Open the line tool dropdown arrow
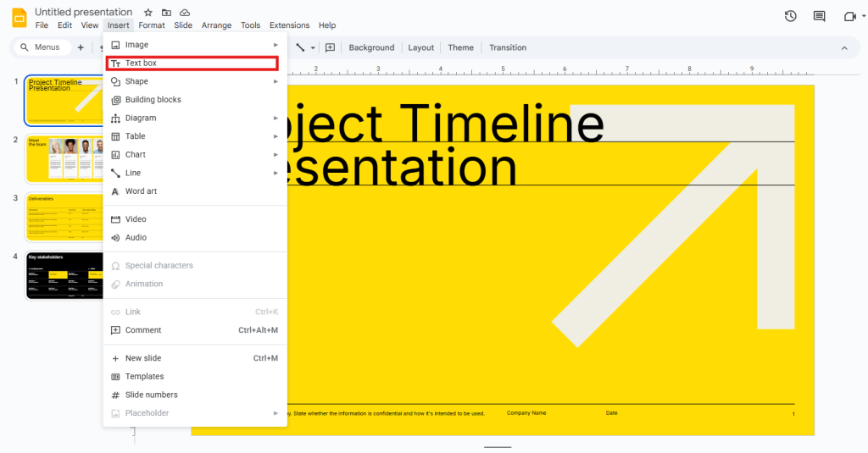Image resolution: width=868 pixels, height=453 pixels. (313, 48)
